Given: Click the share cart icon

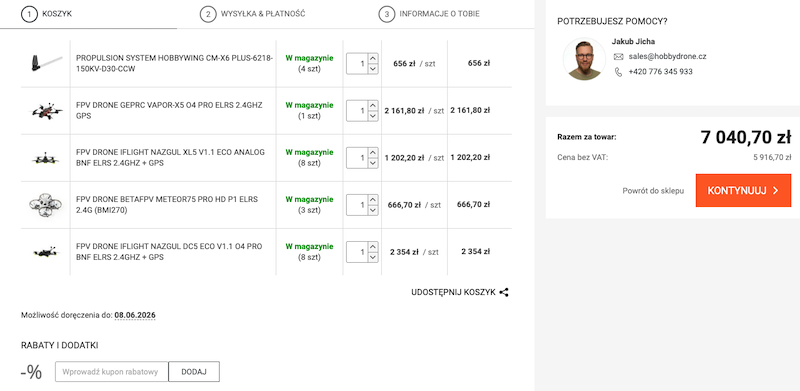Looking at the screenshot, I should coord(504,292).
